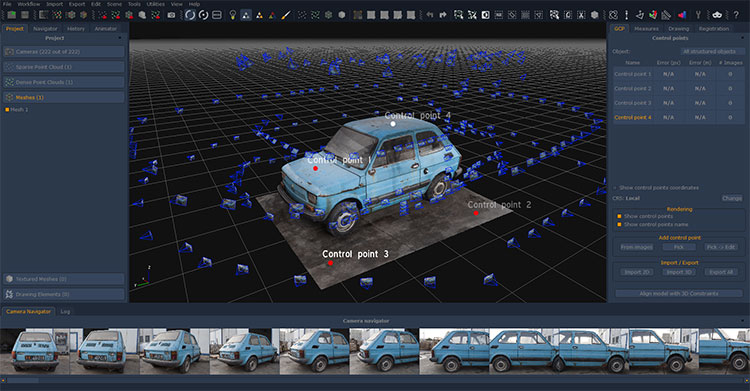Click the vertical arrow up-axis icon

626,15
